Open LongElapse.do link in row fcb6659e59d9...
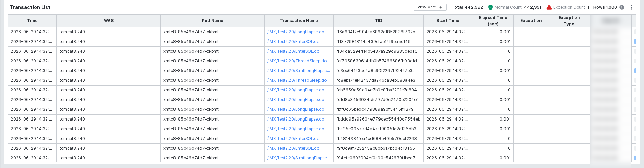Image resolution: width=644 pixels, height=168 pixels. coord(296,90)
